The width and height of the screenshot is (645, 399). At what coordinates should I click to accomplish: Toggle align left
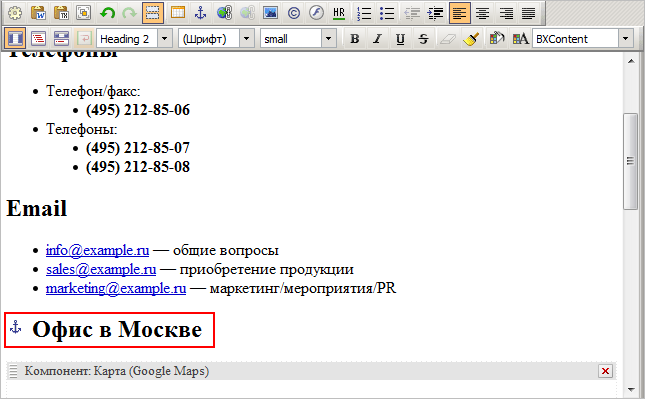coord(460,13)
